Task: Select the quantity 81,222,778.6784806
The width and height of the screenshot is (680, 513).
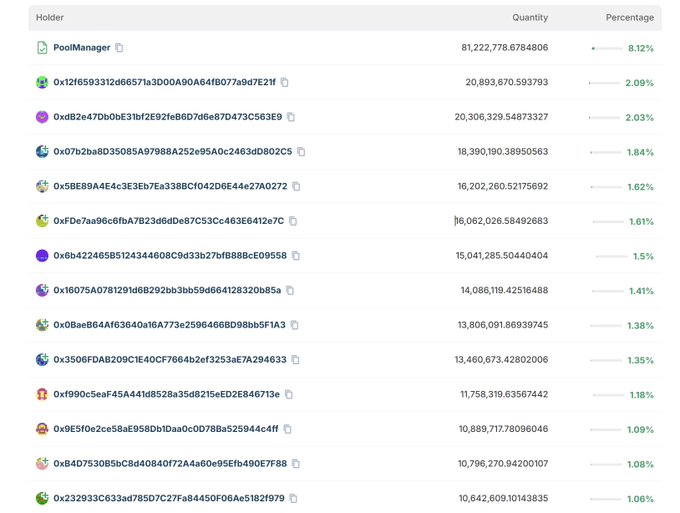Action: pos(505,47)
